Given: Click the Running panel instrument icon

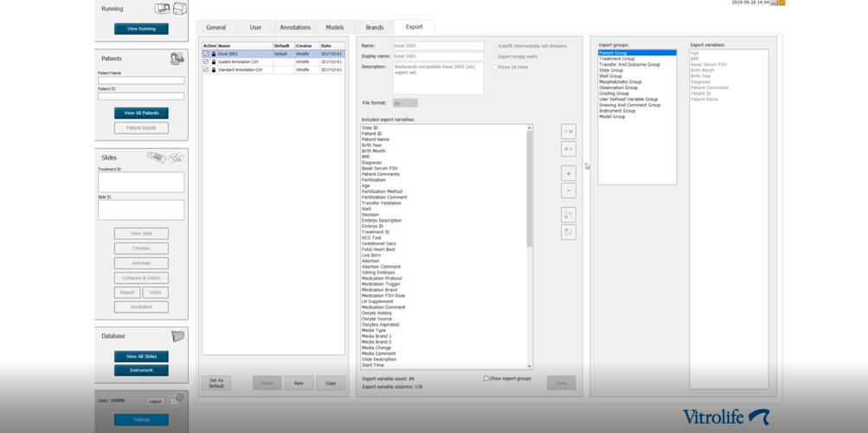Looking at the screenshot, I should (170, 9).
